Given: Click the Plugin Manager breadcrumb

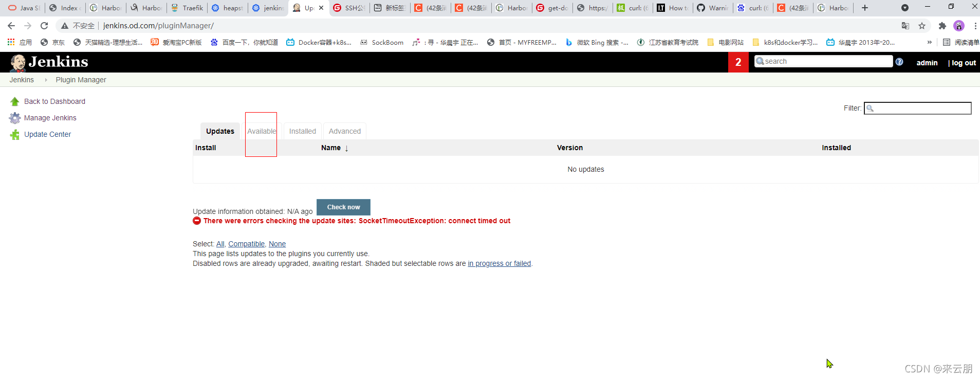Looking at the screenshot, I should [81, 80].
